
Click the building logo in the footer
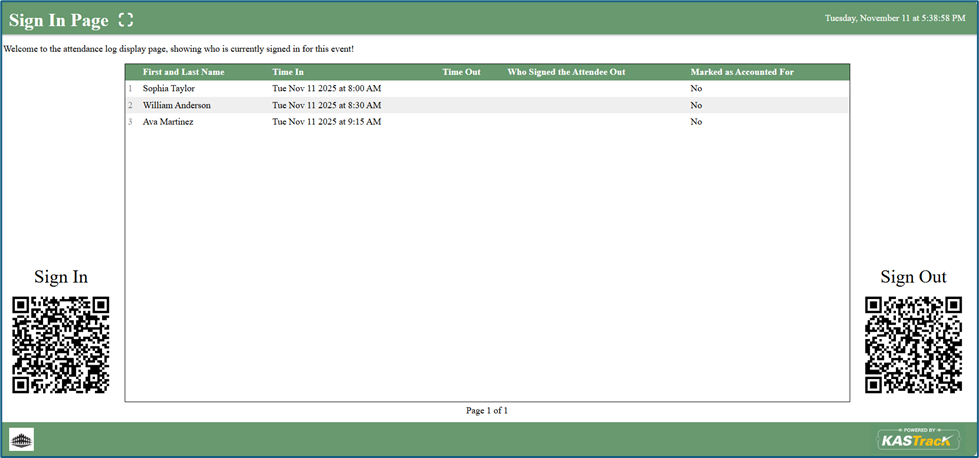[x=21, y=439]
